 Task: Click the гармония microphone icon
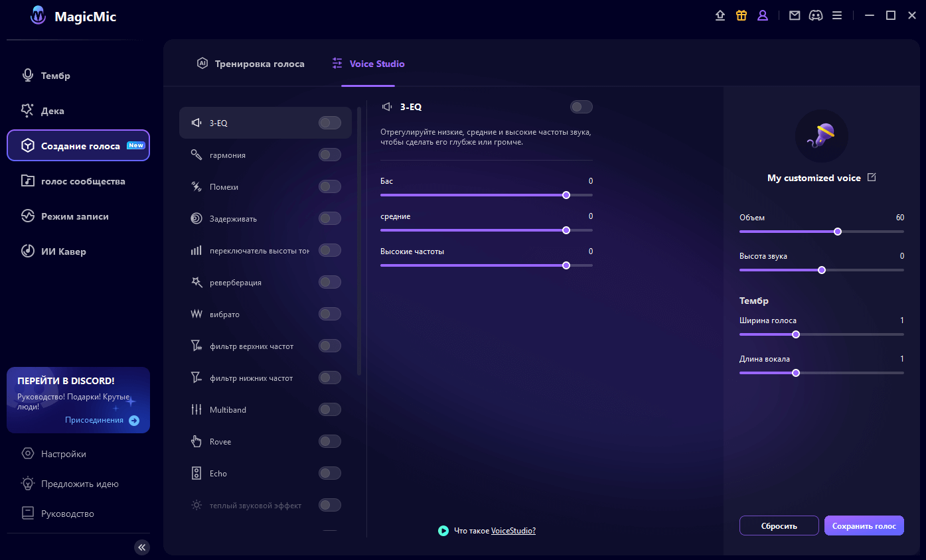[x=196, y=155]
